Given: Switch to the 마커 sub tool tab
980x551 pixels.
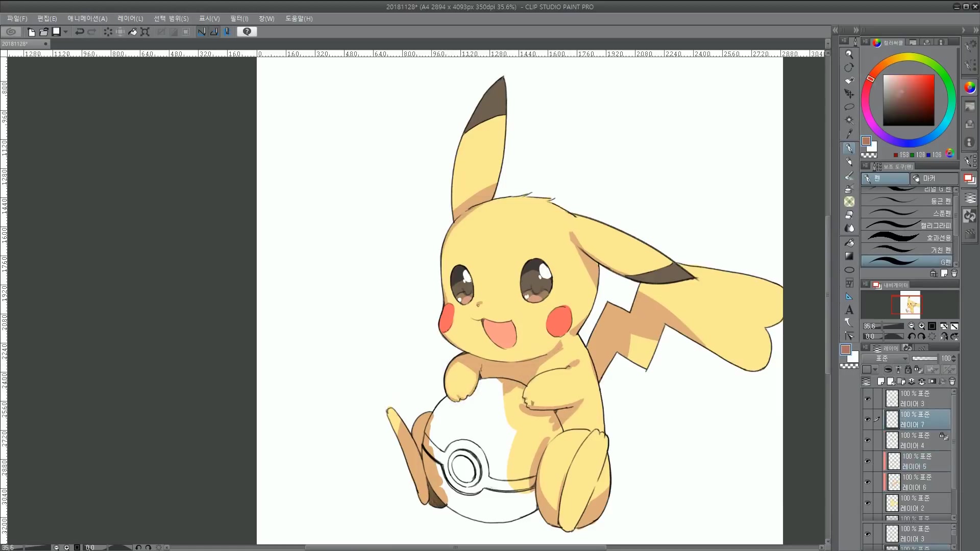Looking at the screenshot, I should (x=935, y=179).
